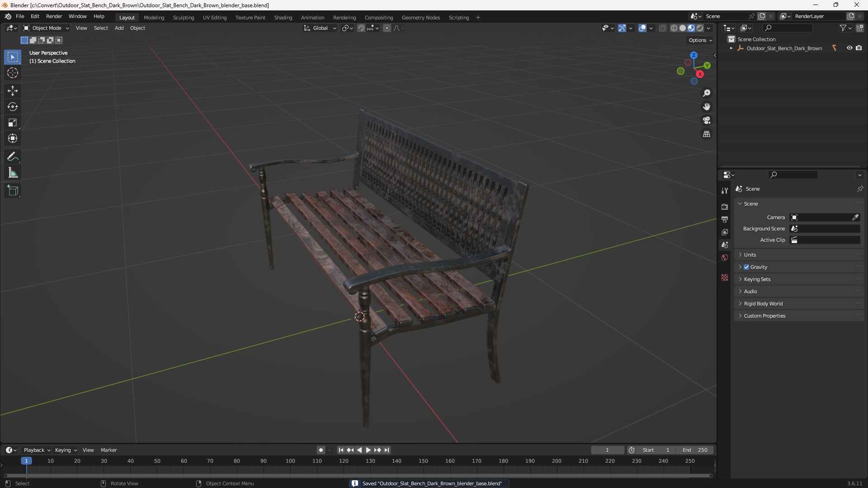This screenshot has width=868, height=488.
Task: Click the Zoom view magnifier icon
Action: (707, 93)
